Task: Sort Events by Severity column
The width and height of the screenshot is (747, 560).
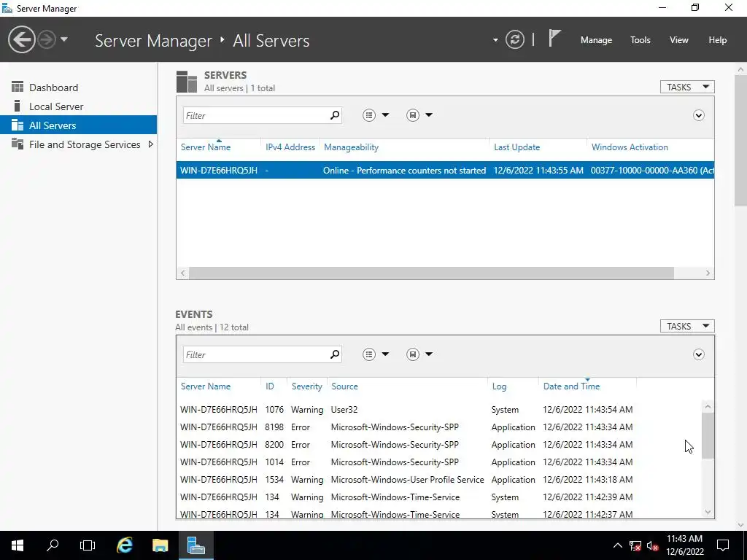Action: (x=307, y=386)
